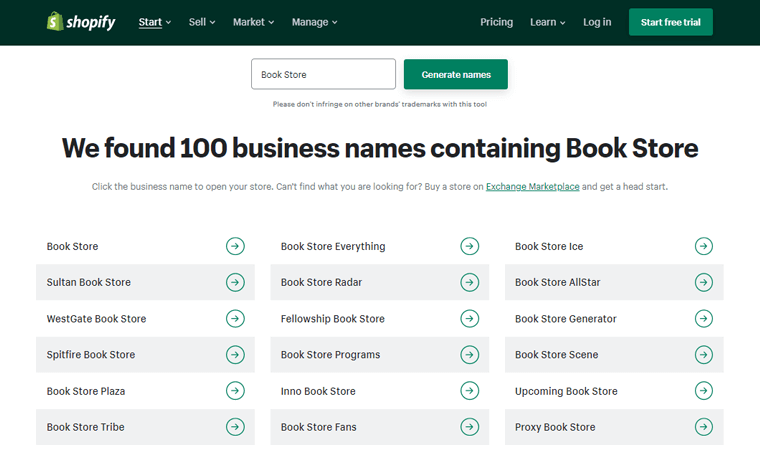The image size is (760, 449).
Task: Click arrow icon next to Book Store Generator
Action: pyautogui.click(x=703, y=319)
